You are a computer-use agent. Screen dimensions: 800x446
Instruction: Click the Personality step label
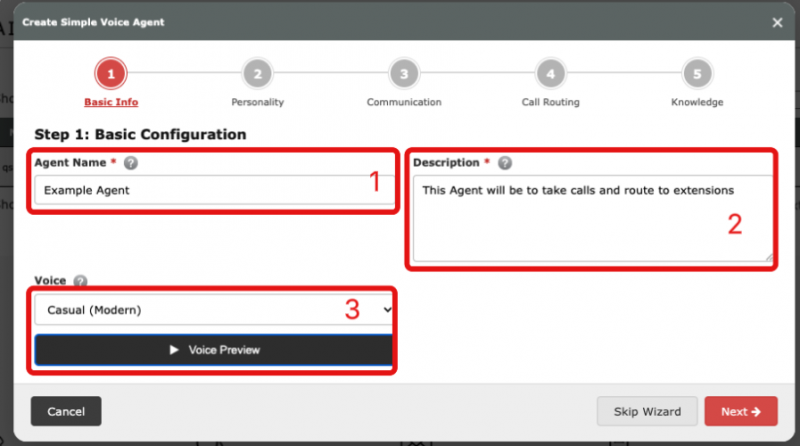click(x=257, y=102)
